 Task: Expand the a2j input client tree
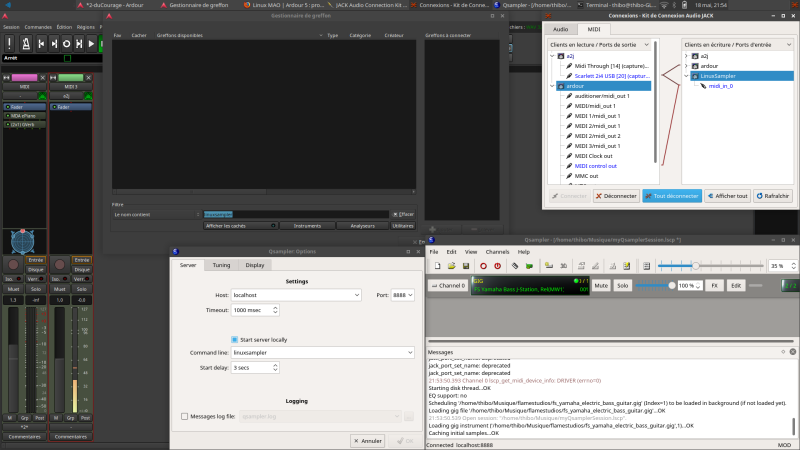coord(686,57)
